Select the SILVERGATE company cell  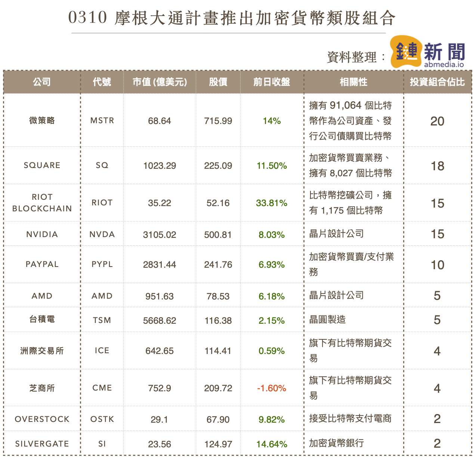42,444
